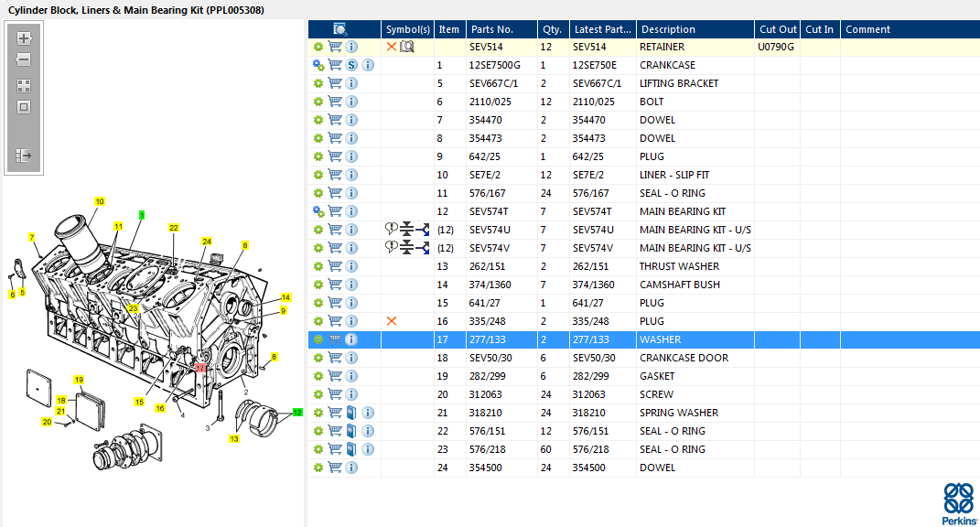Add CRANKCASE DOOR to the cart
This screenshot has height=527, width=980.
(335, 358)
